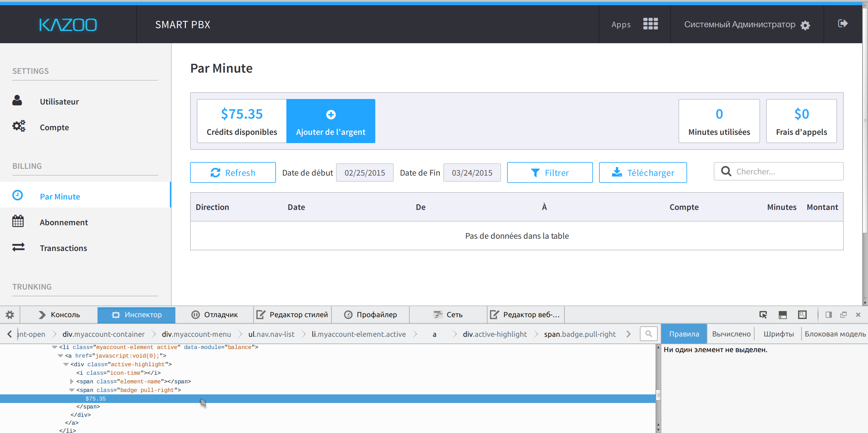Click the Transactions arrows icon
Screen dimensions: 868x433
coord(18,248)
